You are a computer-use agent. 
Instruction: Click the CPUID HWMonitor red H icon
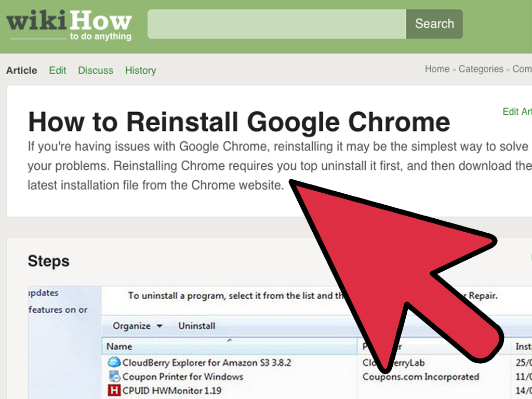(x=114, y=391)
